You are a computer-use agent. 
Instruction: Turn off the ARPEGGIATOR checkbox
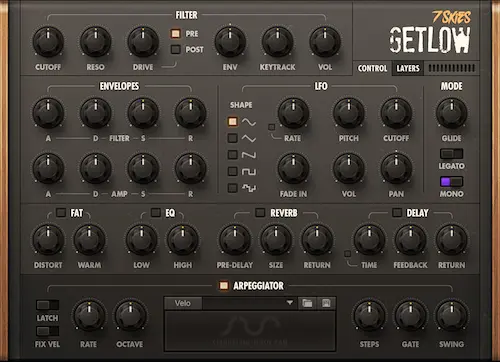[x=224, y=286]
